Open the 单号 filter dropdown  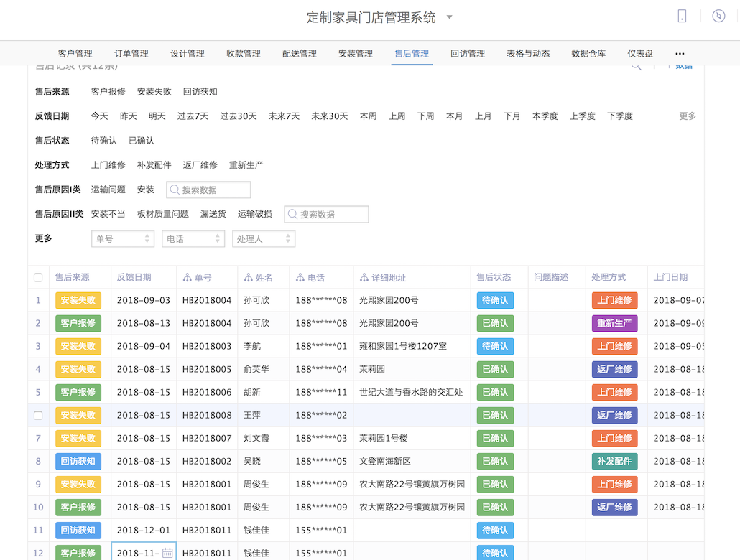[123, 239]
